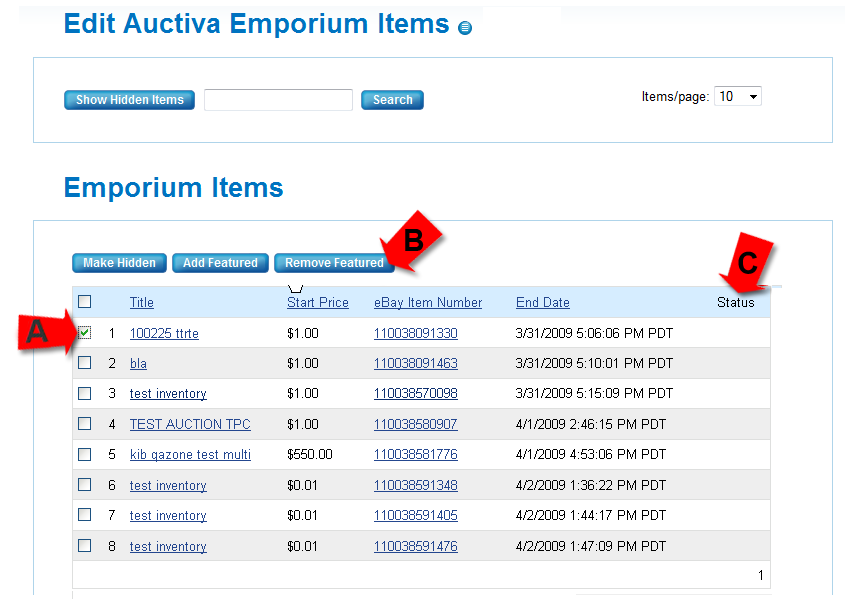Check the box for row 6
This screenshot has height=599, width=845.
point(85,485)
